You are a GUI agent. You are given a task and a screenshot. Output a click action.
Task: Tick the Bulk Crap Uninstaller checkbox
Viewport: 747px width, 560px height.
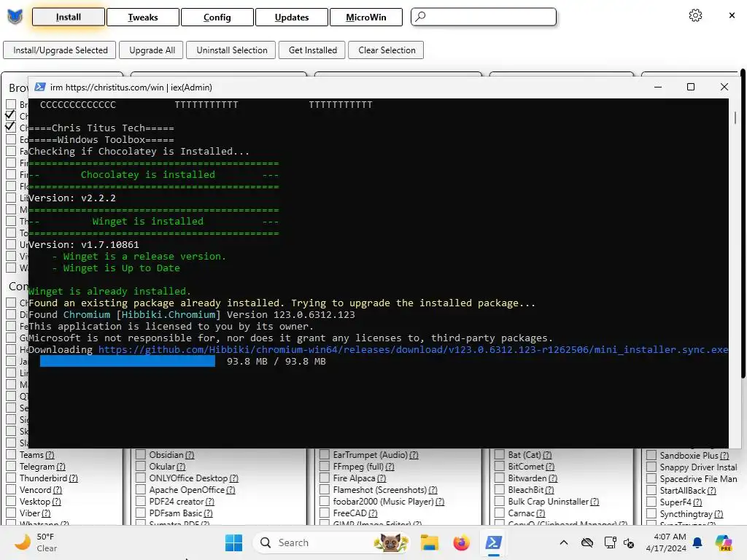pyautogui.click(x=499, y=502)
